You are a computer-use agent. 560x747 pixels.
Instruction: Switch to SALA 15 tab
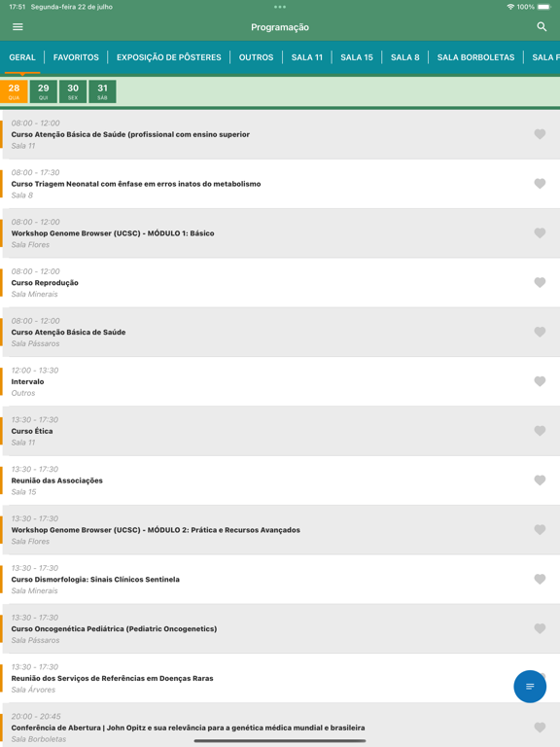coord(357,57)
